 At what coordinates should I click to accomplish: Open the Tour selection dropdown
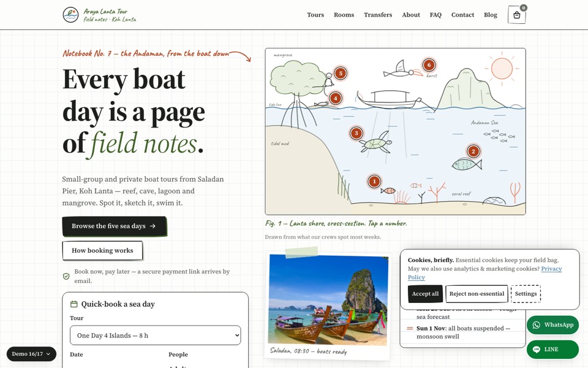155,335
